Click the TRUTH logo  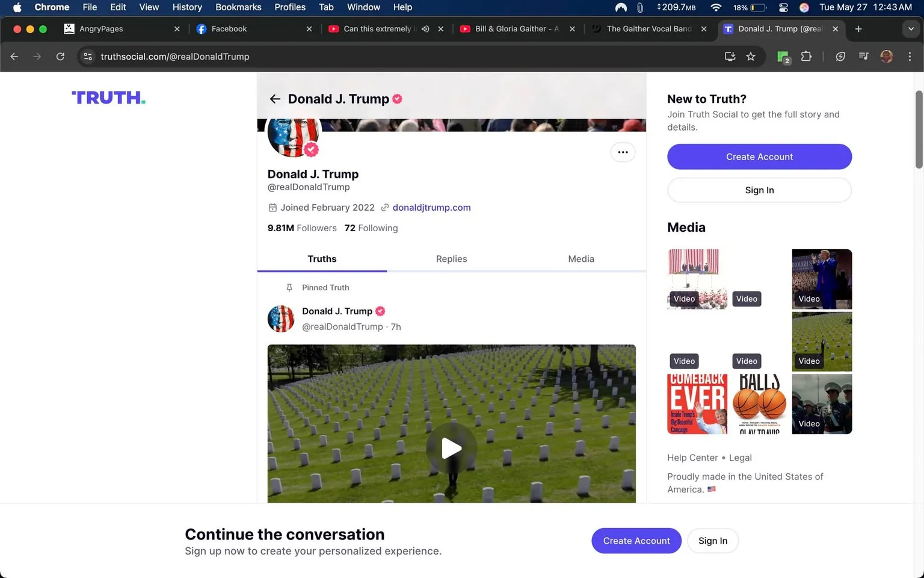click(109, 98)
